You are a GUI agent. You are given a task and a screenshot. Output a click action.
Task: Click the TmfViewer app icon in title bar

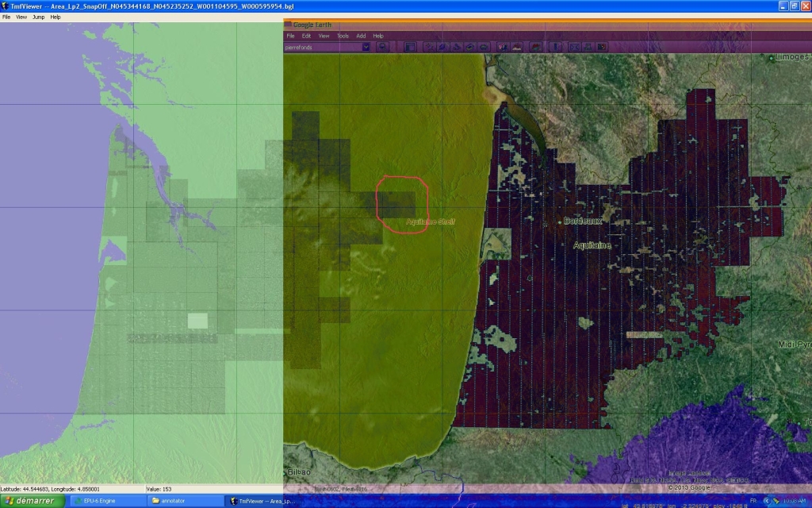coord(5,6)
